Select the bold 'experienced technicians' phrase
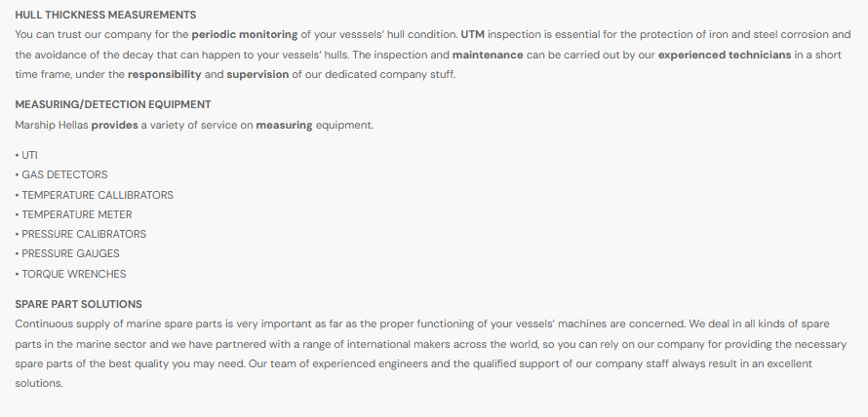Image resolution: width=868 pixels, height=417 pixels. pyautogui.click(x=725, y=55)
